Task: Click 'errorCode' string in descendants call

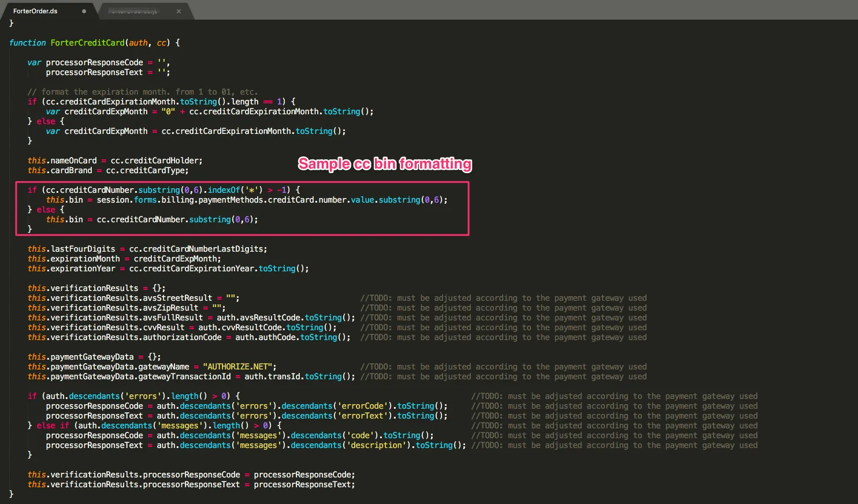Action: [x=362, y=406]
